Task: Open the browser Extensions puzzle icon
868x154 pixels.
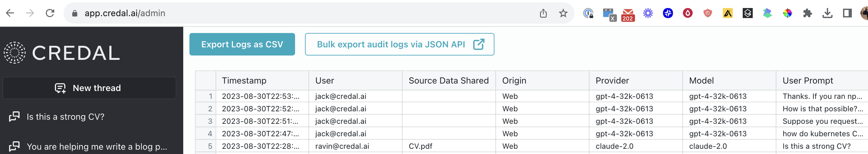Action: coord(808,13)
